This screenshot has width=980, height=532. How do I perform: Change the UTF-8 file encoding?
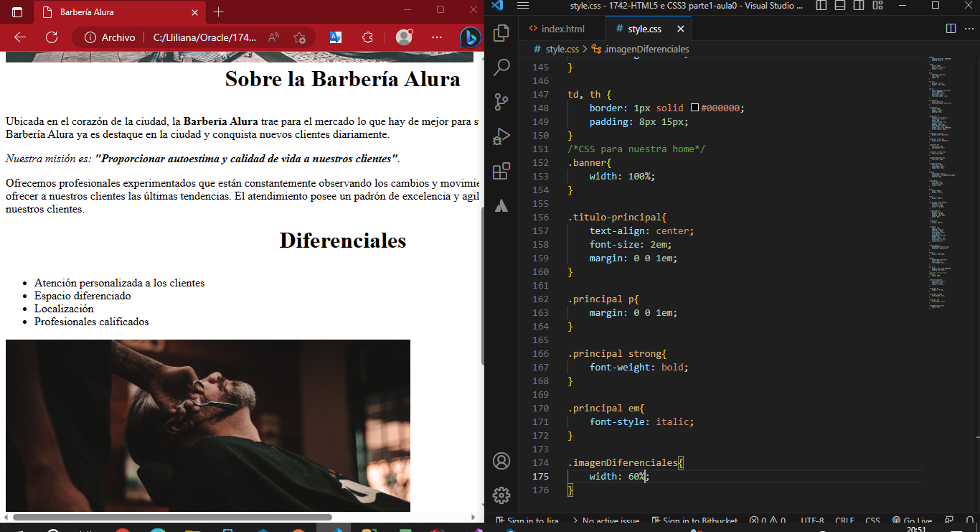click(x=812, y=521)
